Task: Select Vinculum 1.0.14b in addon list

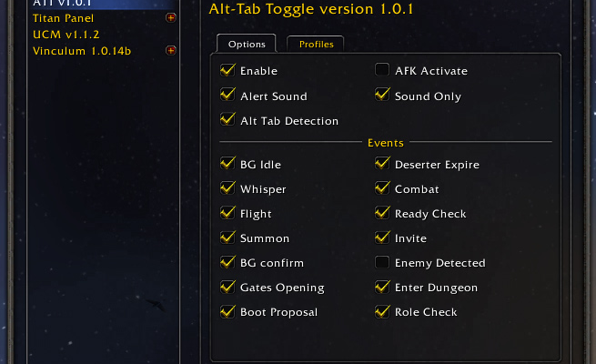Action: [x=82, y=51]
